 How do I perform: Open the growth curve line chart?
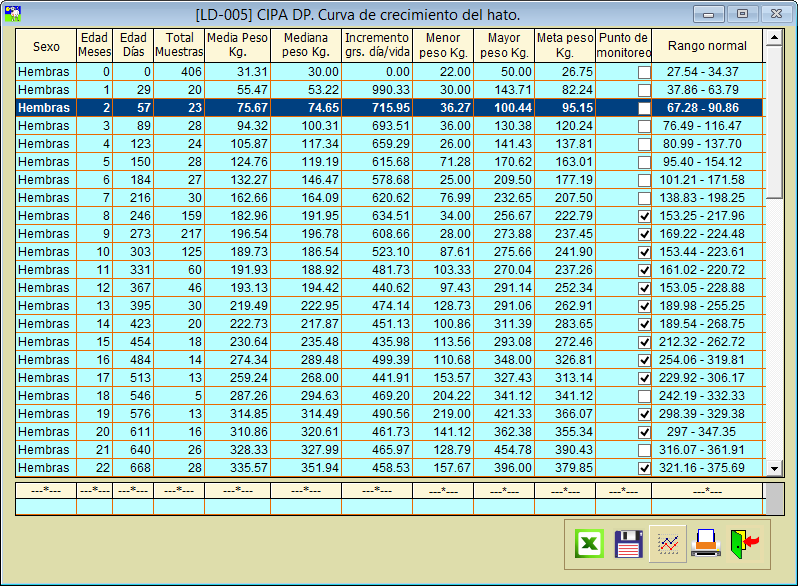(667, 544)
